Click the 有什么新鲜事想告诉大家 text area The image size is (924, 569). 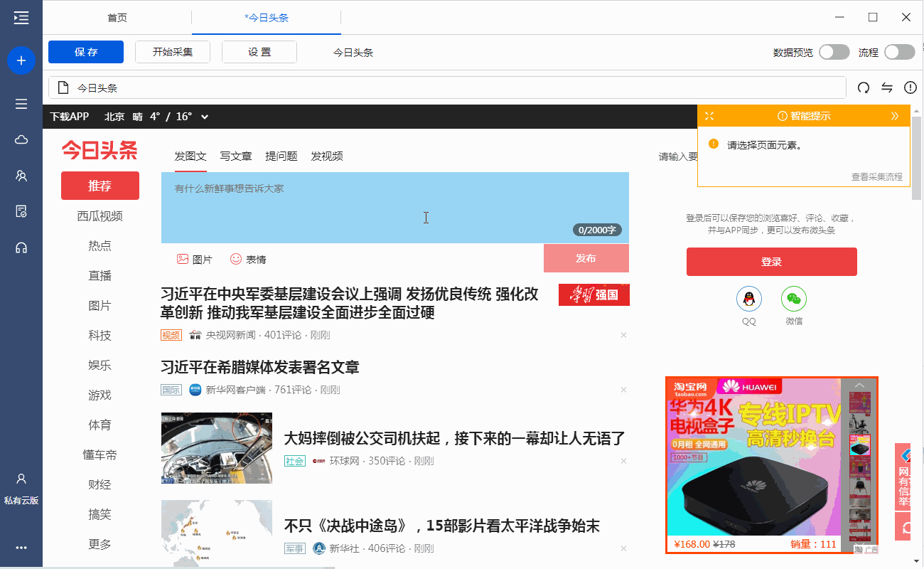click(395, 208)
